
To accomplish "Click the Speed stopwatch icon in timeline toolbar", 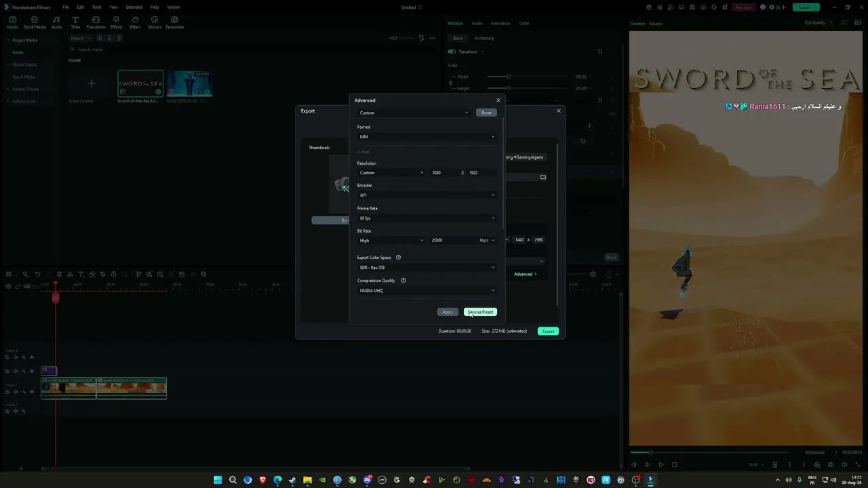I will (113, 274).
